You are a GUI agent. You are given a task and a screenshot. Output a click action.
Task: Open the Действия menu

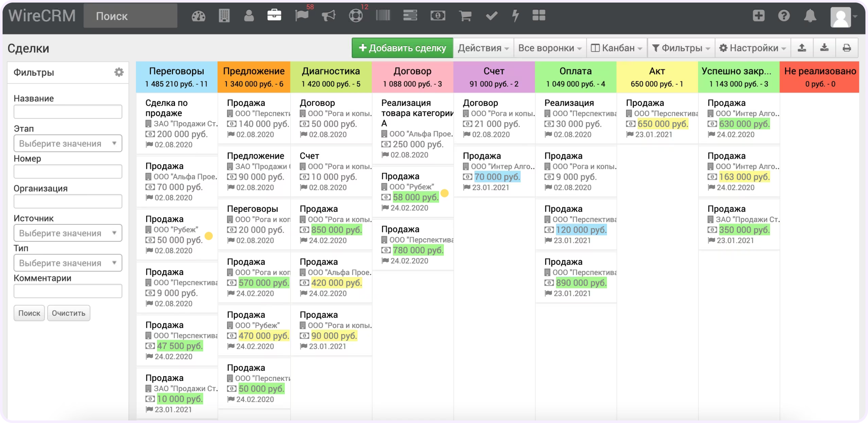tap(483, 48)
